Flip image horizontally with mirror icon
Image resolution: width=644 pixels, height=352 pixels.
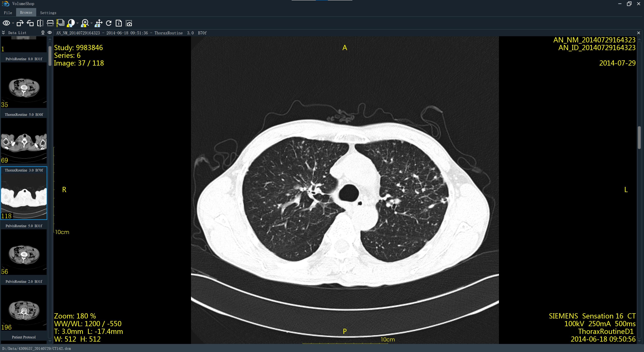(x=40, y=23)
